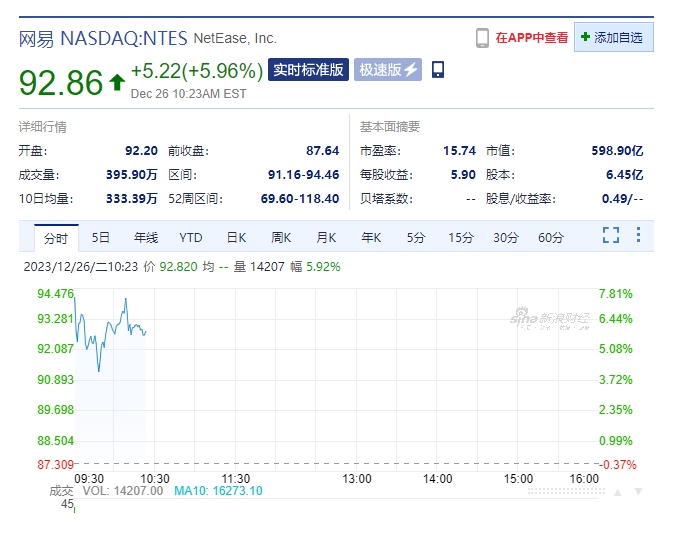Image resolution: width=682 pixels, height=535 pixels.
Task: Open the 周K chart tab
Action: 281,237
